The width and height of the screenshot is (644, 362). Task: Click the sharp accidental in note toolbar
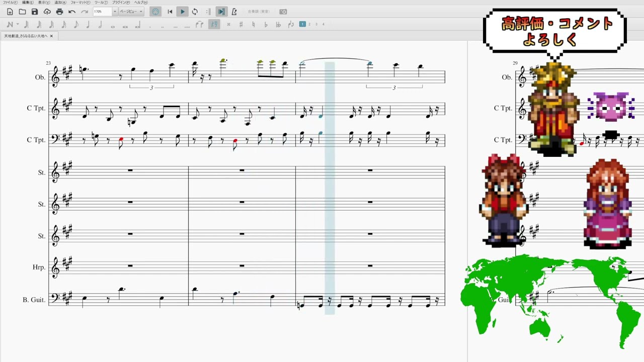pos(241,24)
